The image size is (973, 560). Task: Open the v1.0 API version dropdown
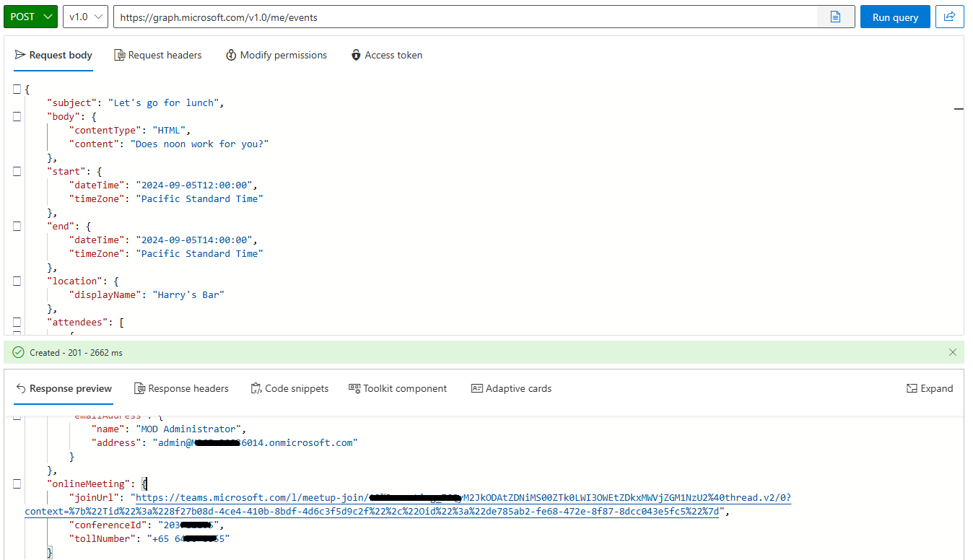(84, 17)
